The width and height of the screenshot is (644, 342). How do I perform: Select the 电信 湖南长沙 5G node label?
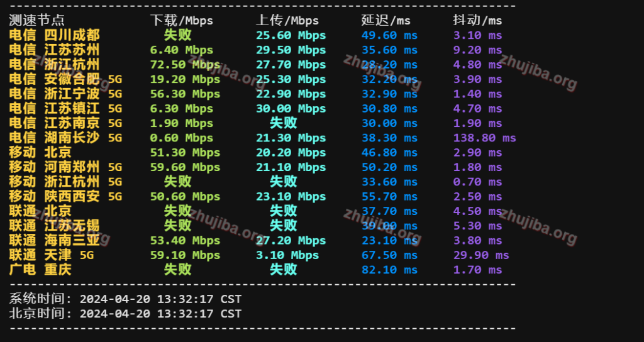click(x=65, y=138)
